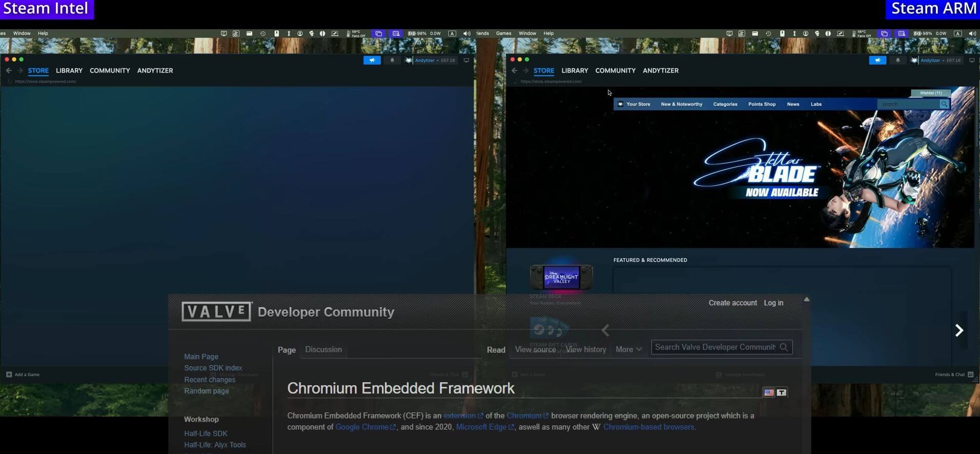
Task: Select the COMMUNITY tab in the left Steam window
Action: [110, 71]
